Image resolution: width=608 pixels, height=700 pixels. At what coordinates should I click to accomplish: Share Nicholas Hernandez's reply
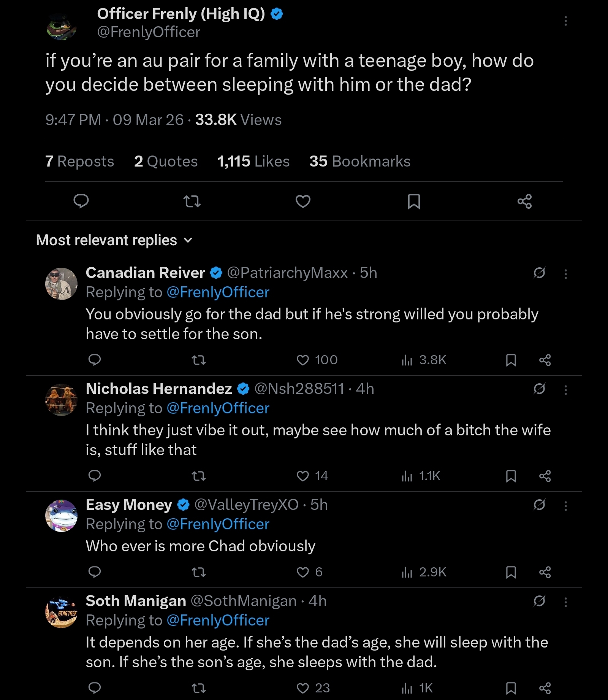pos(545,476)
